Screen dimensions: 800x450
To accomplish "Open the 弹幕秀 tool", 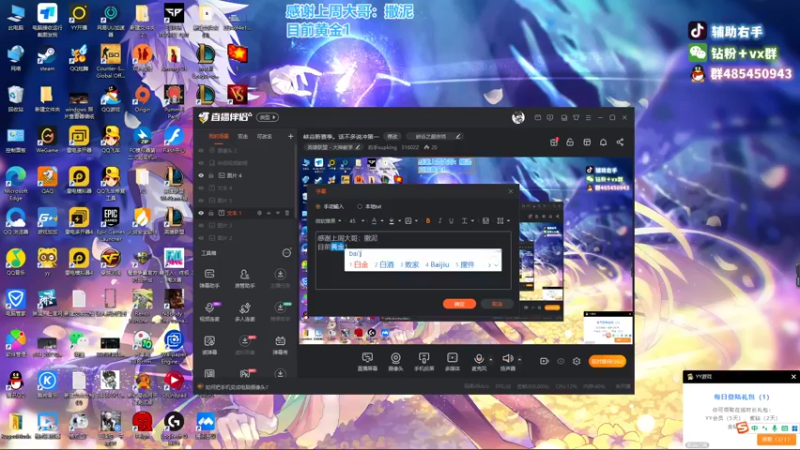I will click(x=280, y=345).
